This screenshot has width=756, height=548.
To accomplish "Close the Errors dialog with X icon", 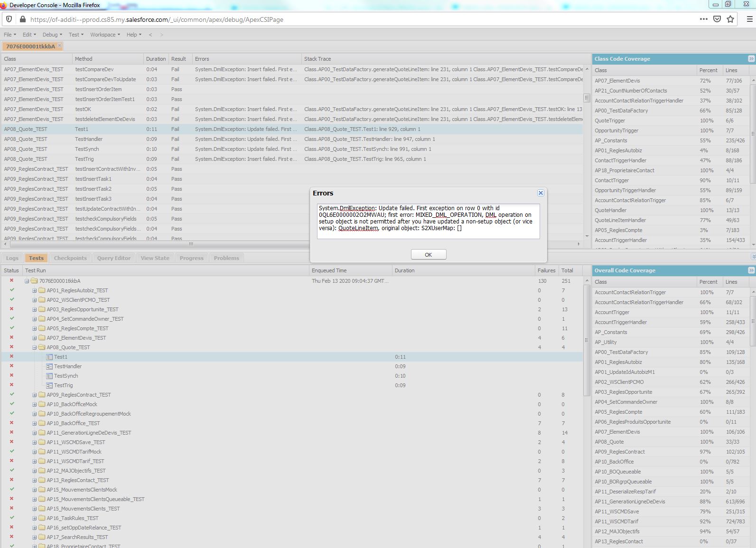I will click(541, 193).
